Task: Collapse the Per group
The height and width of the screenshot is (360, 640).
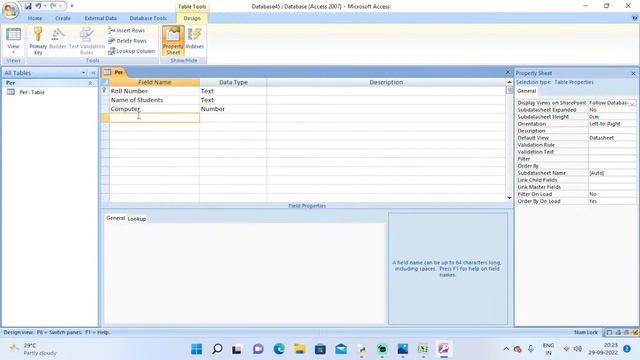Action: click(90, 83)
